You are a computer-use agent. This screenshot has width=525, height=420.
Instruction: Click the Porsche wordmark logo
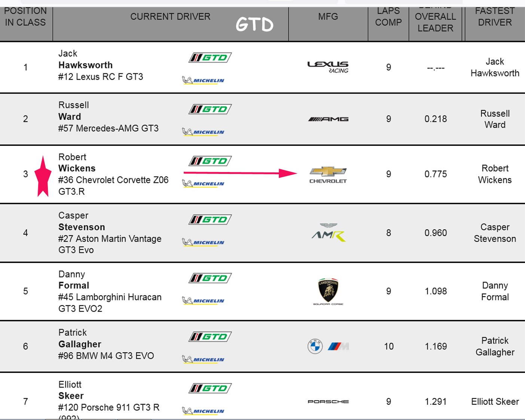328,401
